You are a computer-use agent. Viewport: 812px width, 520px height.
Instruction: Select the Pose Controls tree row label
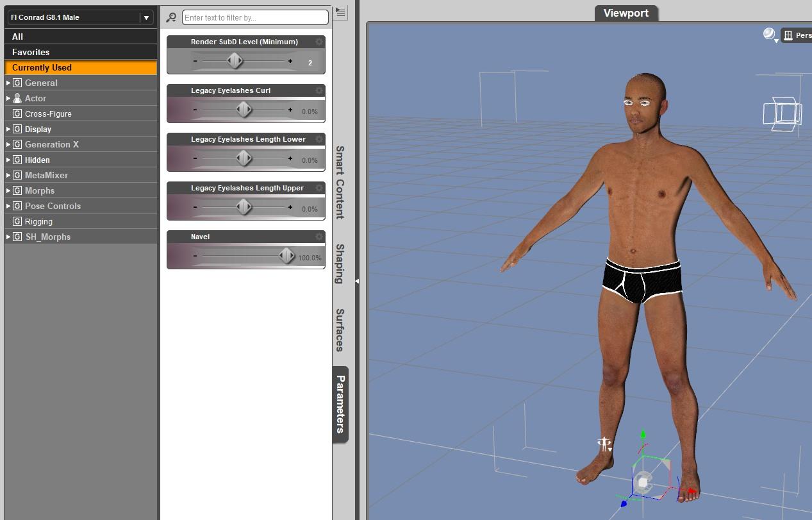[x=53, y=206]
